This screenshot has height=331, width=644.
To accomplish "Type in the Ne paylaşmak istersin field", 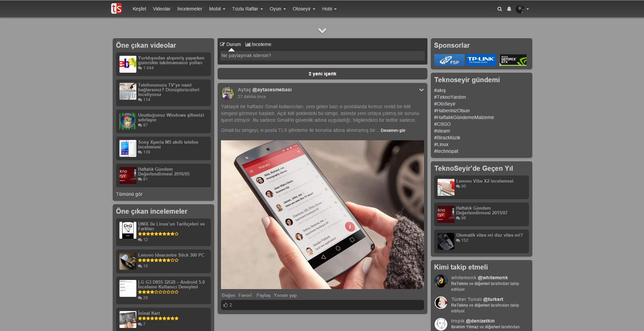I will (322, 56).
